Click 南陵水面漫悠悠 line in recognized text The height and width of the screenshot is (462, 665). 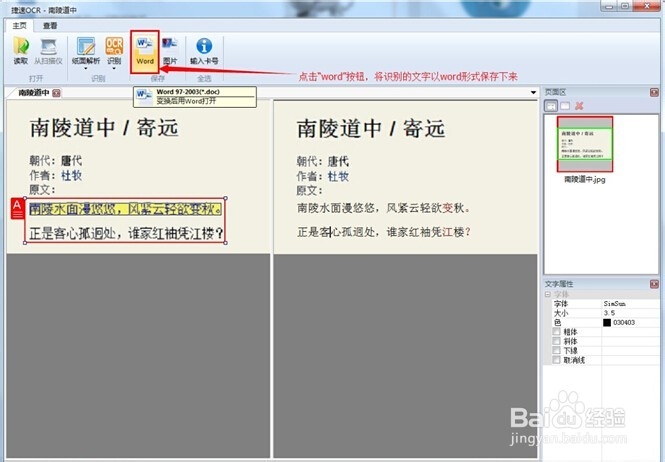click(x=383, y=208)
